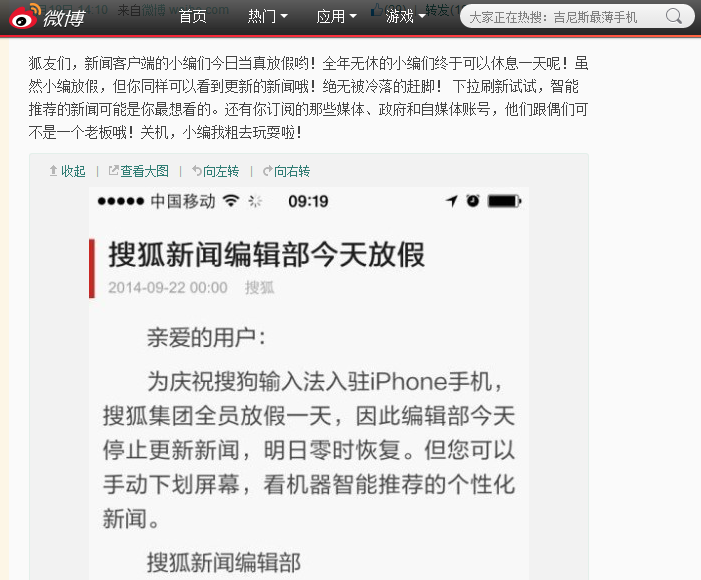Click the 微博 brand text

pyautogui.click(x=64, y=18)
